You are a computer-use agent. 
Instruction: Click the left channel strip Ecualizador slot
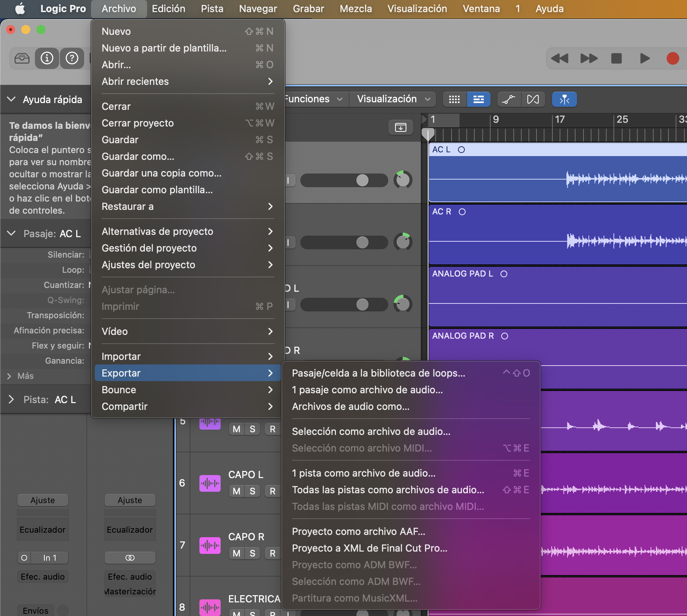click(x=43, y=530)
